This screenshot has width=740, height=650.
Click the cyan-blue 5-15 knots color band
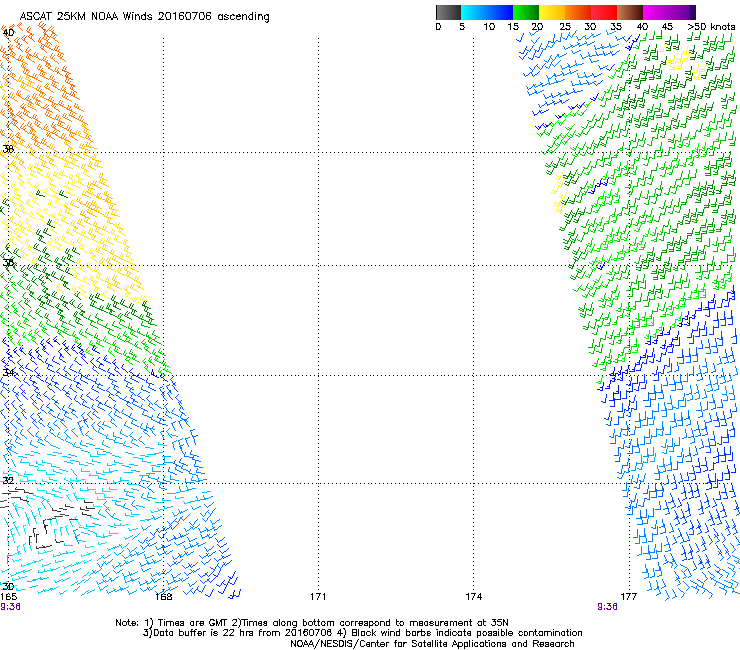pos(487,12)
